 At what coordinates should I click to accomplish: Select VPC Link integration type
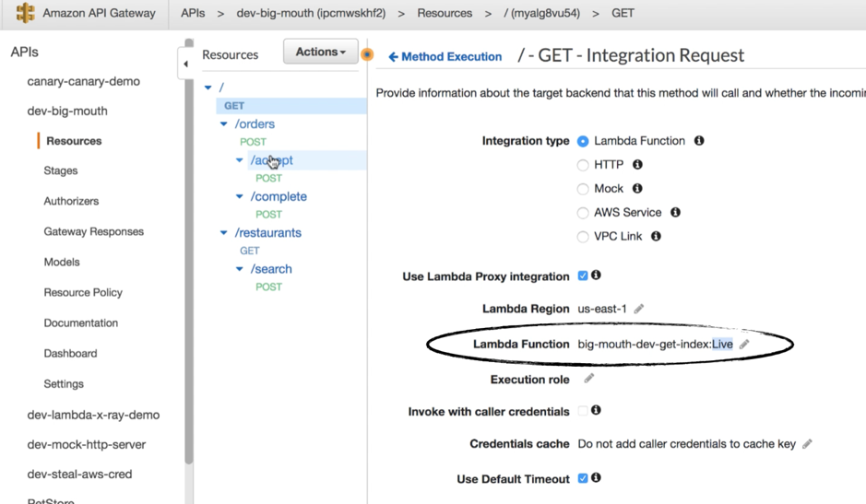coord(583,237)
